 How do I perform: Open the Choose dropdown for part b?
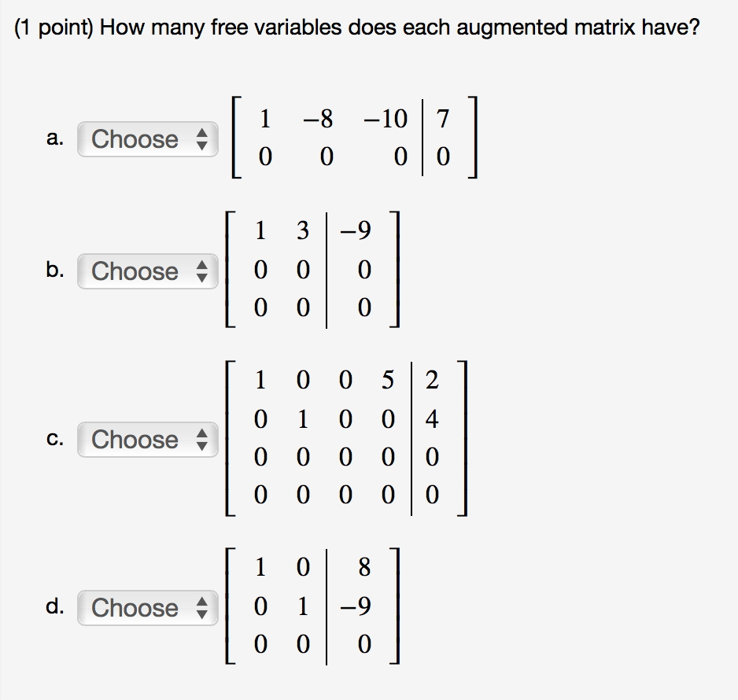tap(146, 271)
